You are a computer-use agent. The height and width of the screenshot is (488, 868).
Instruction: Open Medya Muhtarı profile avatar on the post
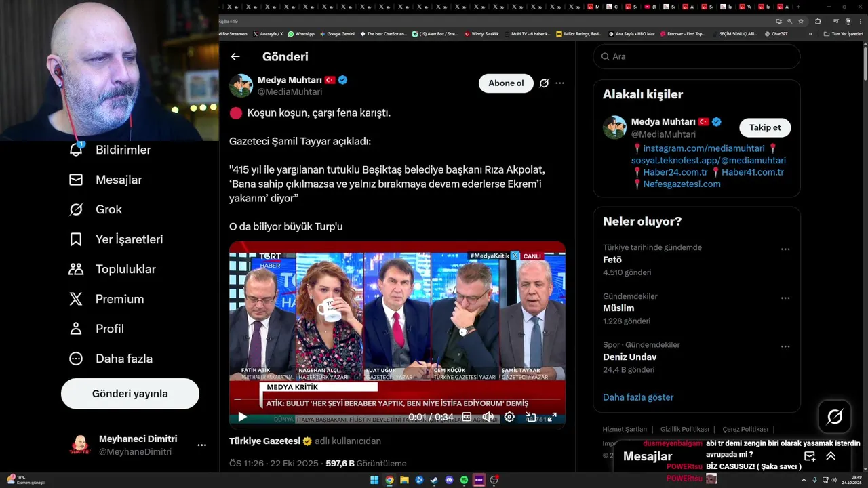(x=241, y=85)
